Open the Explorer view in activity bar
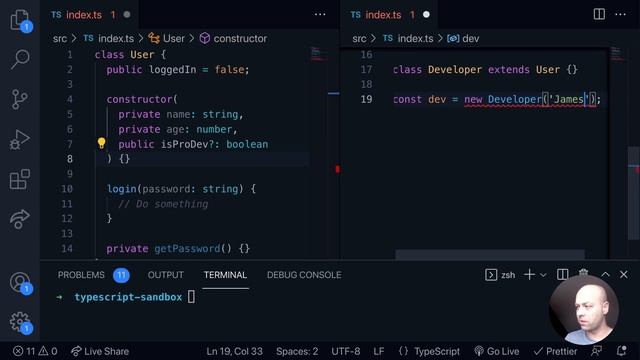The width and height of the screenshot is (640, 360). point(20,20)
